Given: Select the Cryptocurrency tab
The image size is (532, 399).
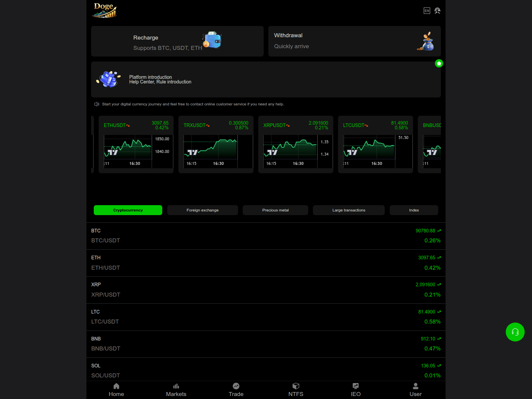Looking at the screenshot, I should (128, 210).
